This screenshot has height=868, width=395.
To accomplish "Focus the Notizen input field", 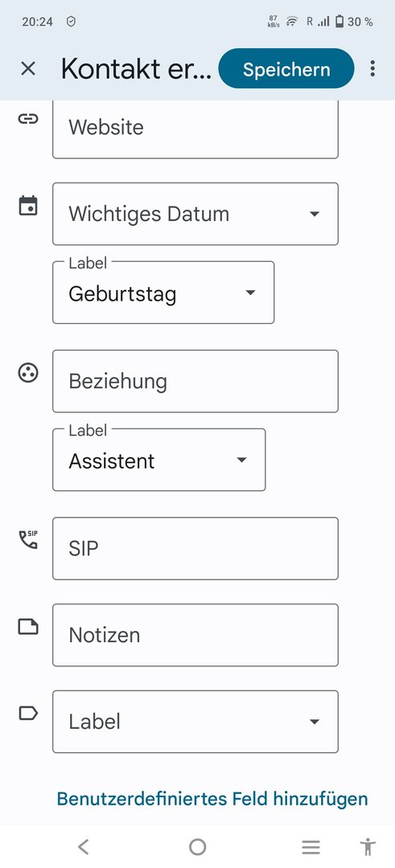I will 195,635.
